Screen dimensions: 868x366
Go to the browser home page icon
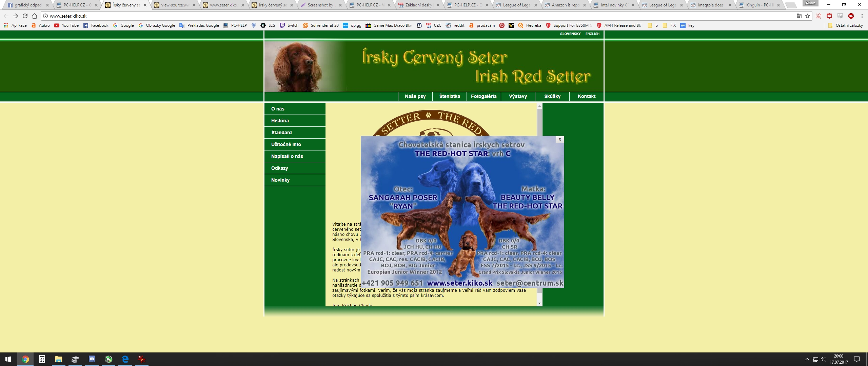pyautogui.click(x=35, y=16)
